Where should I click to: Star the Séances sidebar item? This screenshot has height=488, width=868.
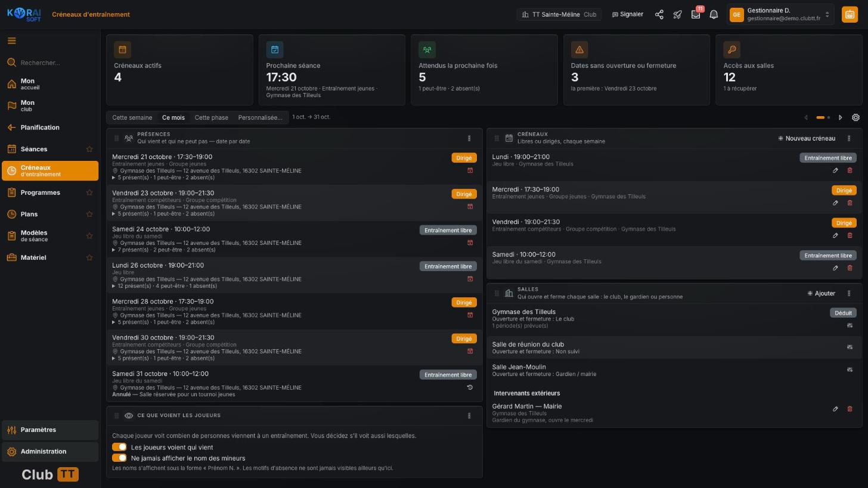89,149
